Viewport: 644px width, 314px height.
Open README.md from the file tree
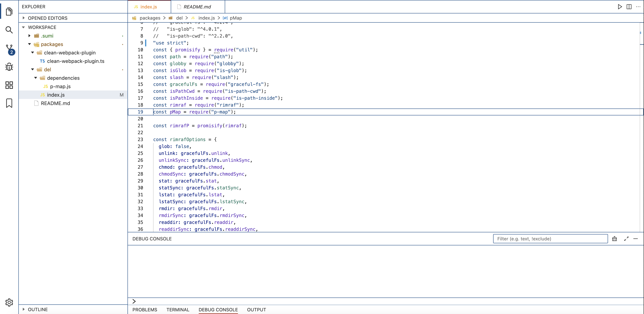pos(73,103)
